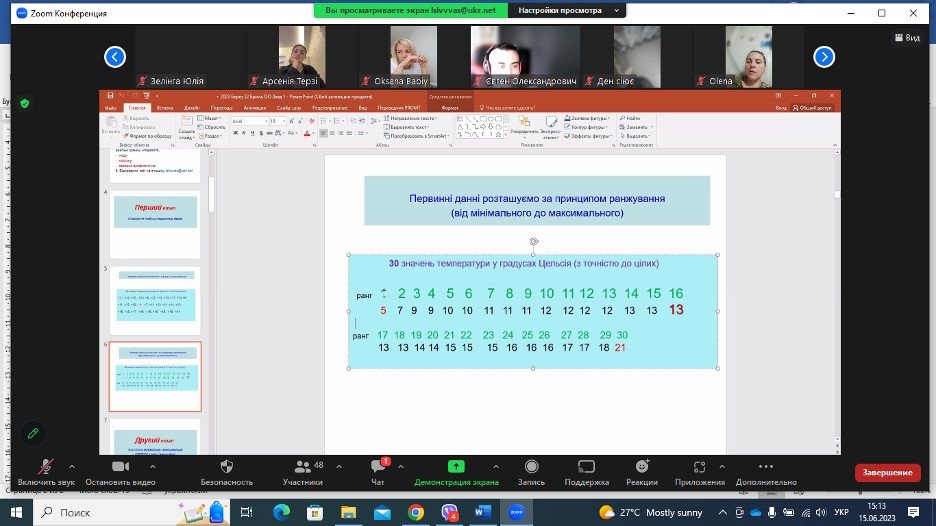Click the Вид view button
936x526 pixels.
coord(906,37)
